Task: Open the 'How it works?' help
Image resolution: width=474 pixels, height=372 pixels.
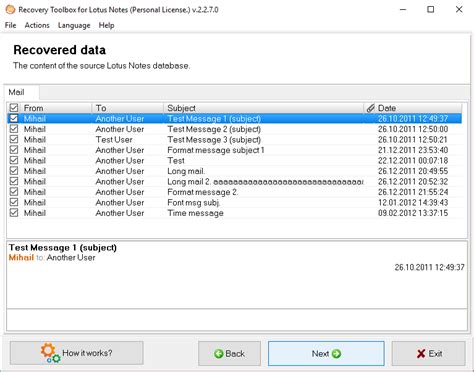Action: (77, 353)
